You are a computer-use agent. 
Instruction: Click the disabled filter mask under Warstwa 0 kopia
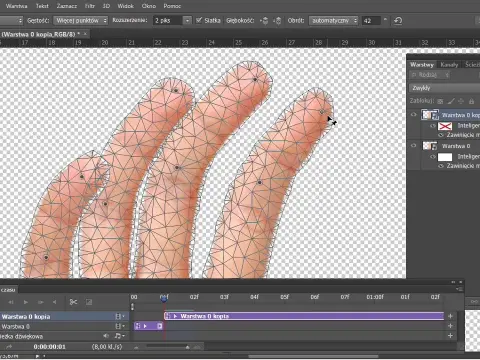445,126
